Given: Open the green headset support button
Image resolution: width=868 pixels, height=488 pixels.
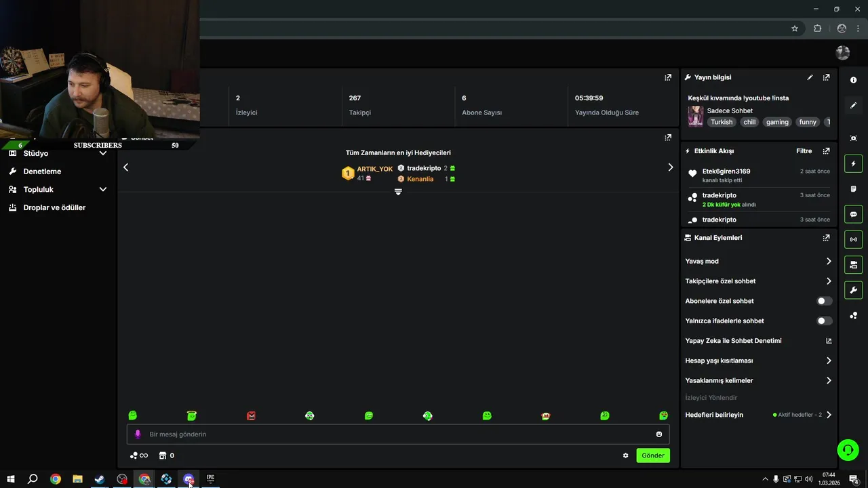Looking at the screenshot, I should (x=848, y=449).
